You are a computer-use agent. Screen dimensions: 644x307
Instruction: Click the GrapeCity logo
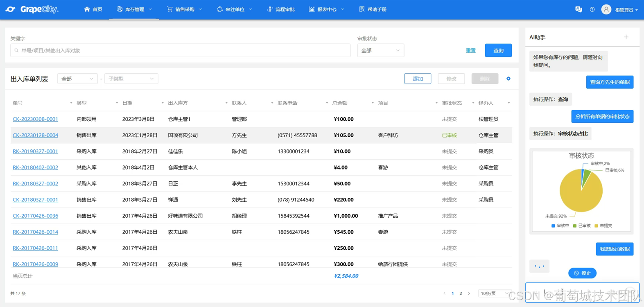32,9
